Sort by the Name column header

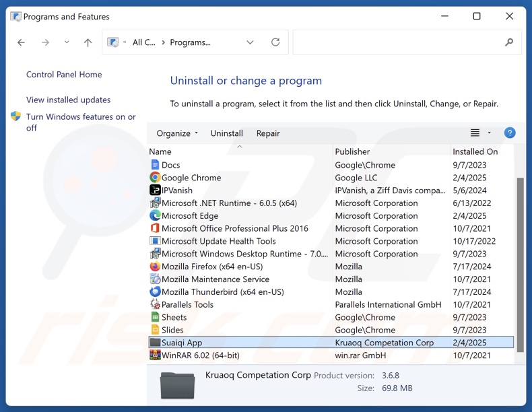[240, 151]
